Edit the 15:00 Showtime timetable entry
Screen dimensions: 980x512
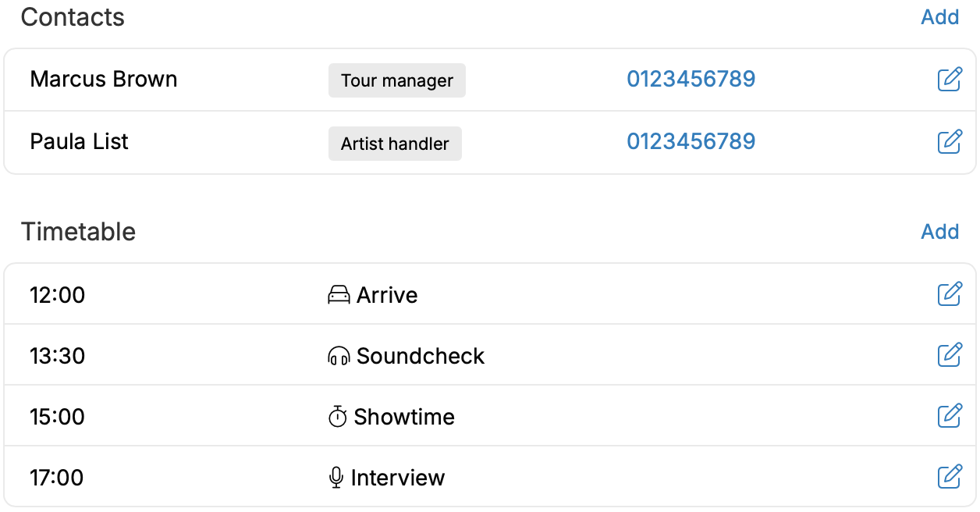(949, 416)
